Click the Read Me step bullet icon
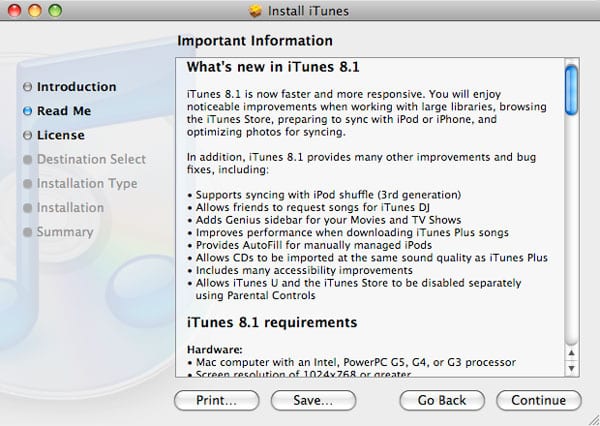 27,111
